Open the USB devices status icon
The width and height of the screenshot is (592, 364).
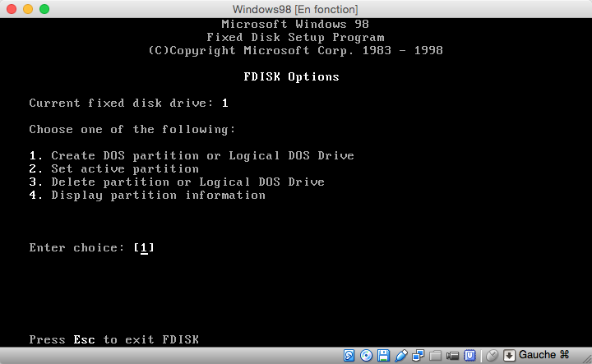pos(401,355)
